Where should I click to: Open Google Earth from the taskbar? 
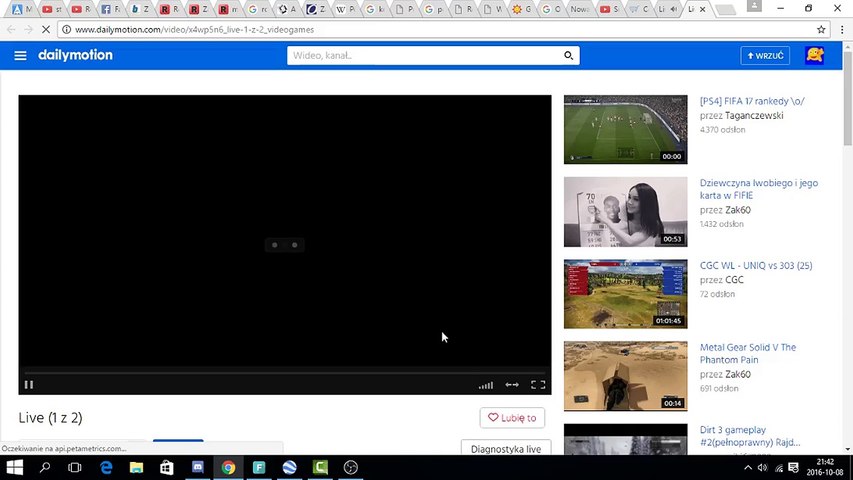(x=289, y=467)
